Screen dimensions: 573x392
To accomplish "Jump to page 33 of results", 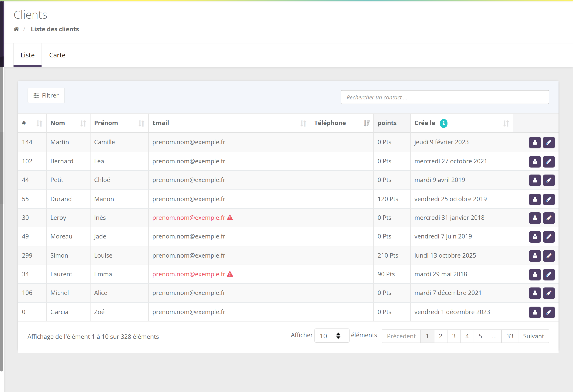I will (510, 336).
